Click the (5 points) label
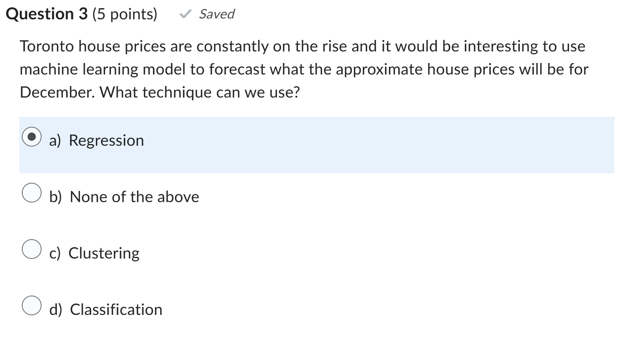The width and height of the screenshot is (644, 340). point(123,14)
